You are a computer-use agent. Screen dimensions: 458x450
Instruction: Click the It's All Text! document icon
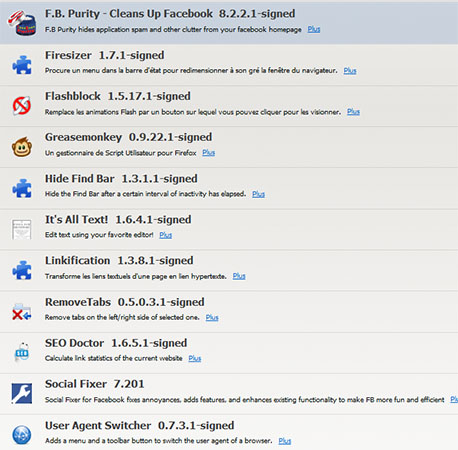22,229
